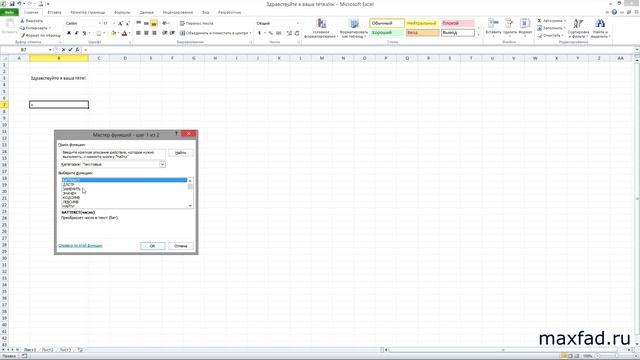Center text horizontally
Screen dimensions: 640x360
(146, 33)
